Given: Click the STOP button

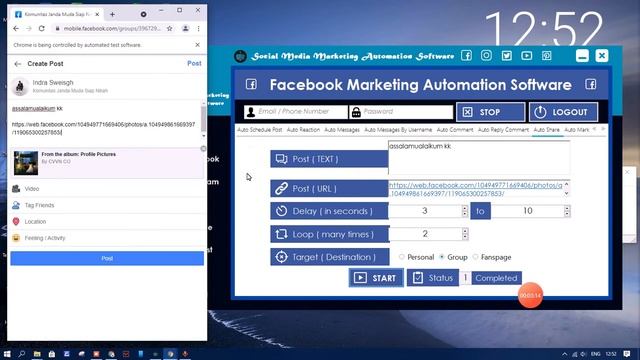Looking at the screenshot, I should pyautogui.click(x=491, y=112).
